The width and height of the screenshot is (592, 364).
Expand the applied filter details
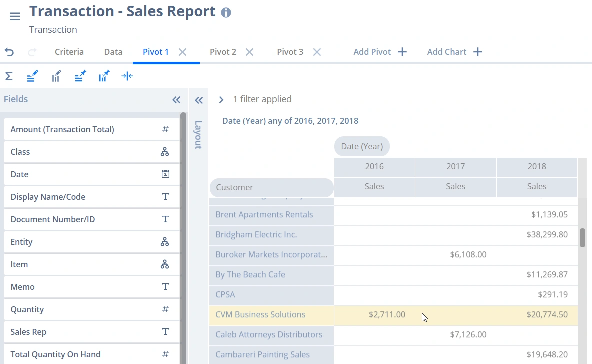click(221, 100)
